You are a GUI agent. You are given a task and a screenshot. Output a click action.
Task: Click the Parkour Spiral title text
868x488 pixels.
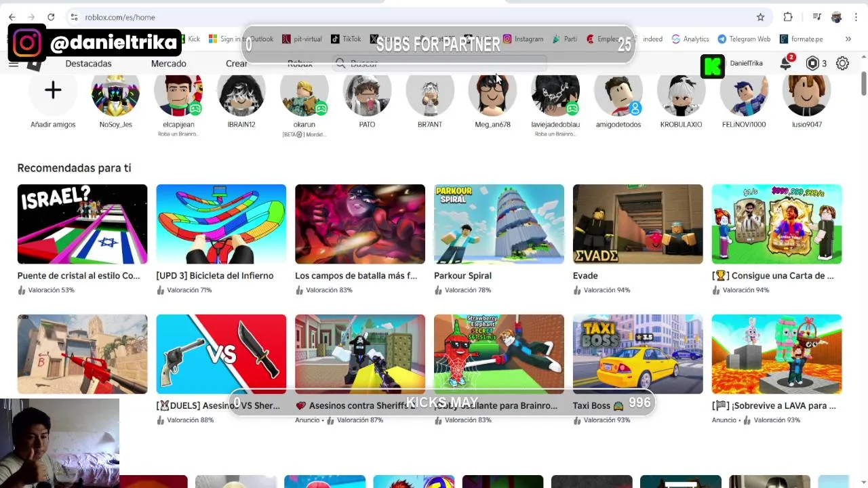pyautogui.click(x=462, y=275)
